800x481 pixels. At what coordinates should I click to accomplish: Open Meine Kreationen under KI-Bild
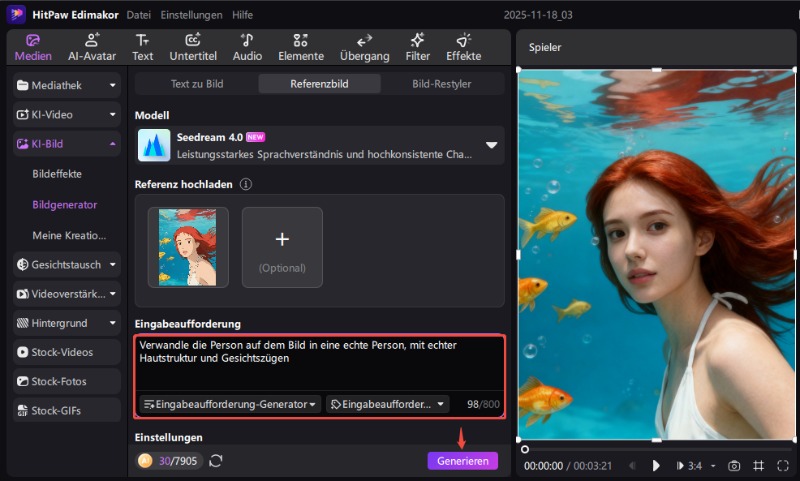[x=69, y=235]
